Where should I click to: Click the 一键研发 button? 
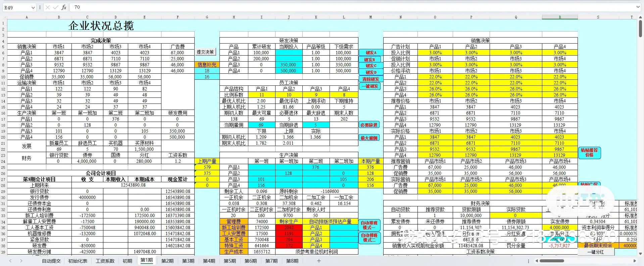369,86
